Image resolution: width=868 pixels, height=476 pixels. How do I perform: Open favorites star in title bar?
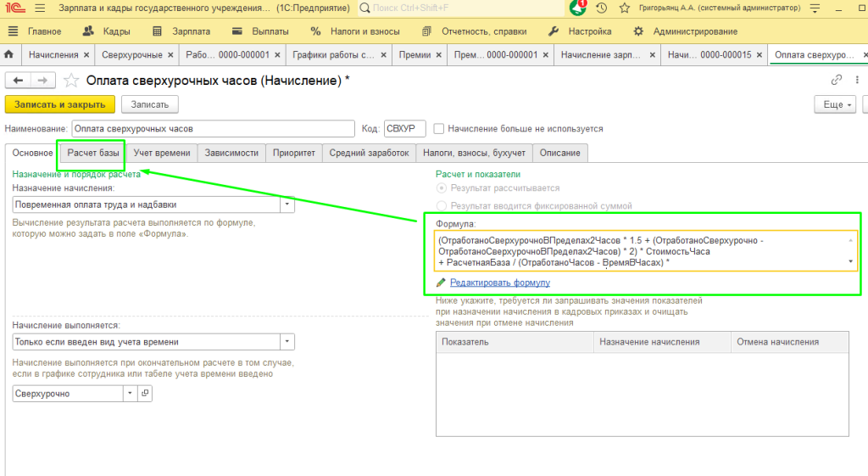point(625,8)
